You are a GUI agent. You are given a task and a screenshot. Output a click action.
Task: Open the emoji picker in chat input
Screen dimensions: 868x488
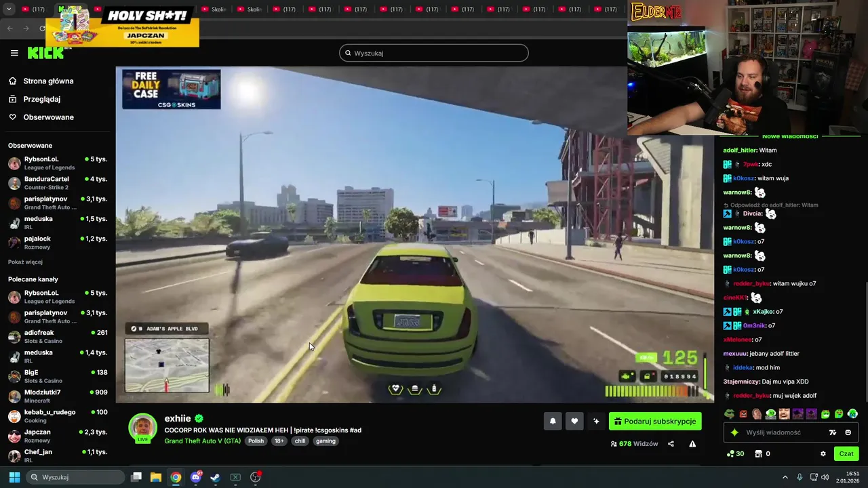pos(848,432)
